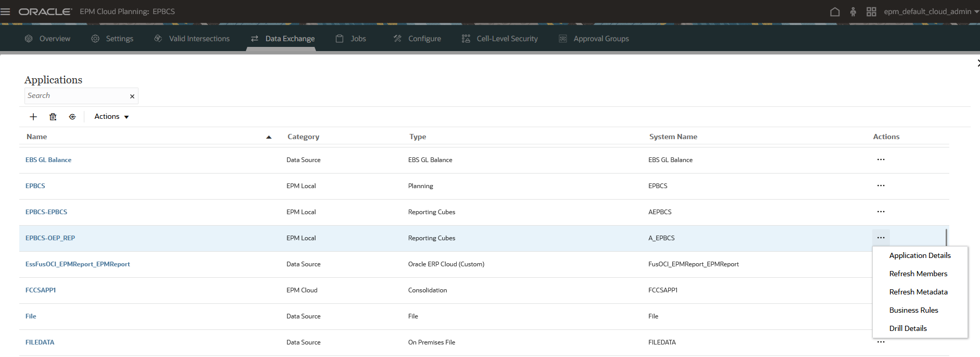Open the accessibility settings icon
The width and height of the screenshot is (980, 357).
click(853, 11)
